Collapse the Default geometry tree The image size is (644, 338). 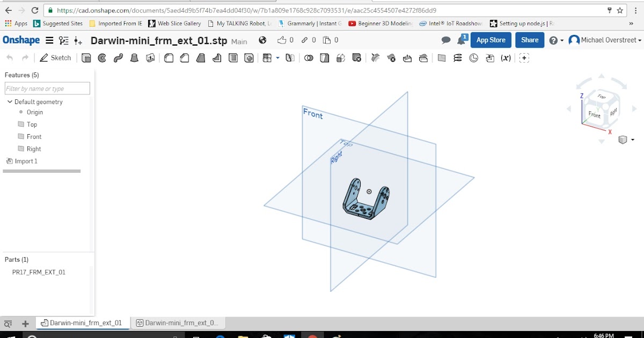tap(9, 101)
